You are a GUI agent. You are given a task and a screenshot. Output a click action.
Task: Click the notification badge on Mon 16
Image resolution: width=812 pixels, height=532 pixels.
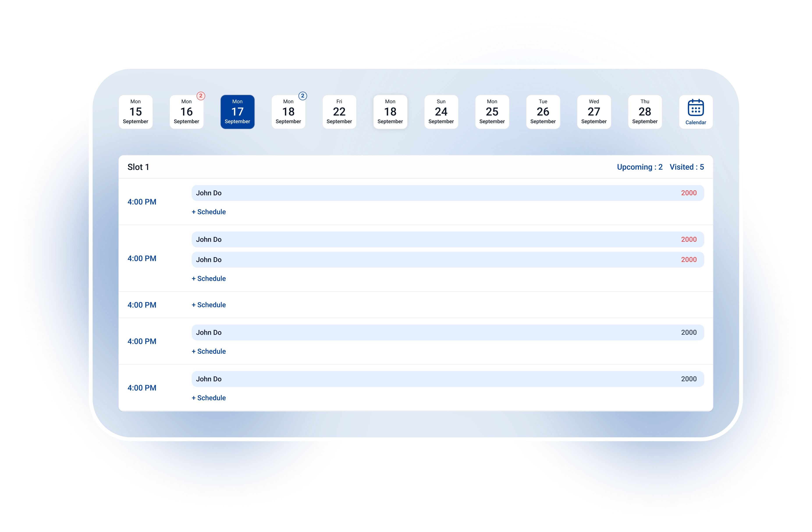[x=201, y=96]
